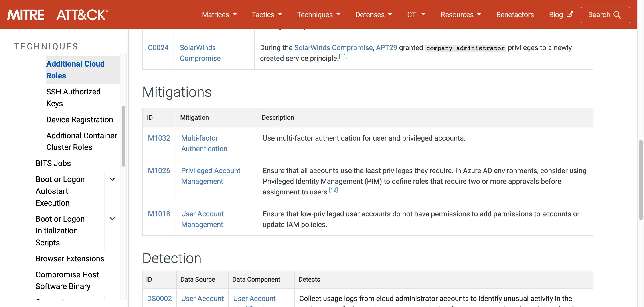This screenshot has width=644, height=307.
Task: Expand the Matrices dropdown
Action: coord(219,15)
